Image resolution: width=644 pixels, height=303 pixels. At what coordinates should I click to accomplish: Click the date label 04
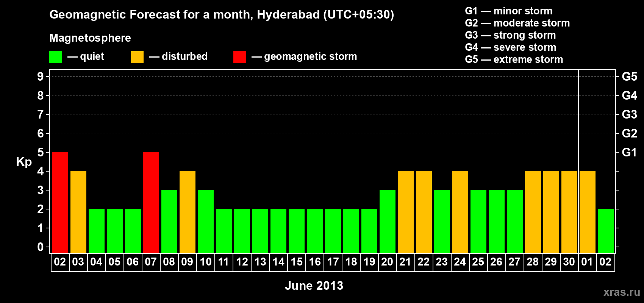(96, 262)
